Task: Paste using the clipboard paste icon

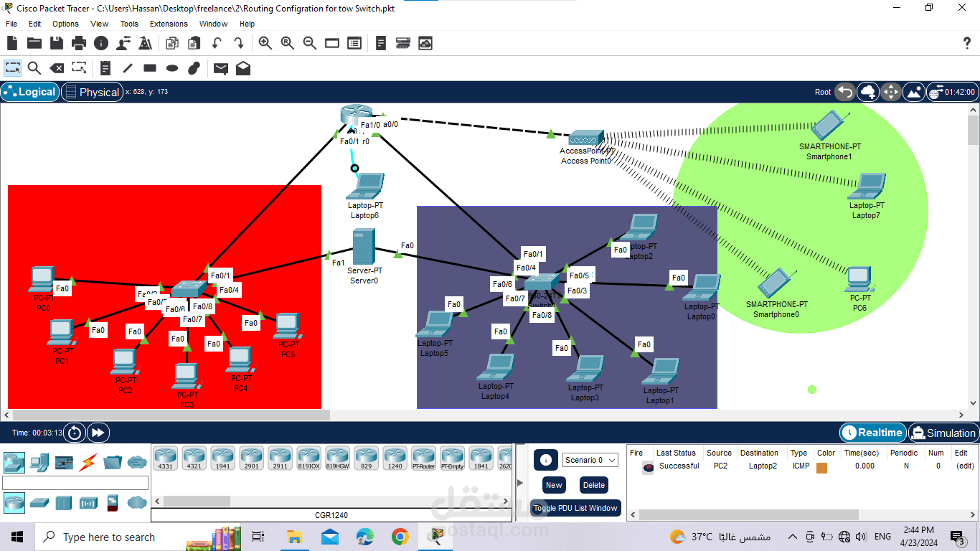Action: click(194, 44)
